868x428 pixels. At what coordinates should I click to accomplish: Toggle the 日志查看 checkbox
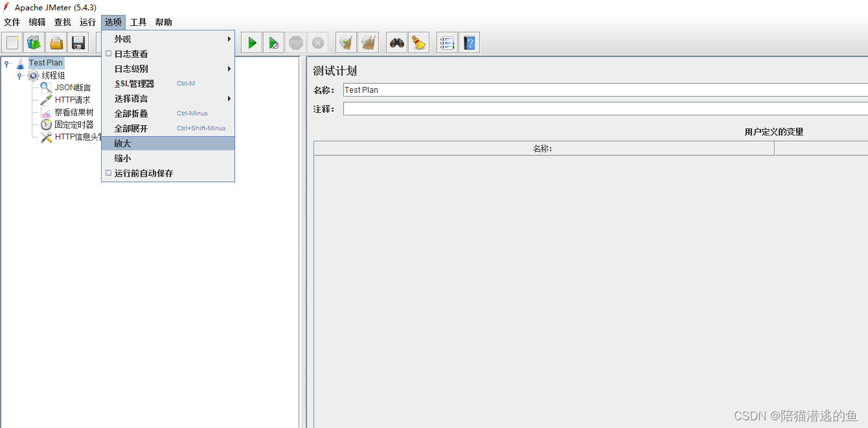109,54
